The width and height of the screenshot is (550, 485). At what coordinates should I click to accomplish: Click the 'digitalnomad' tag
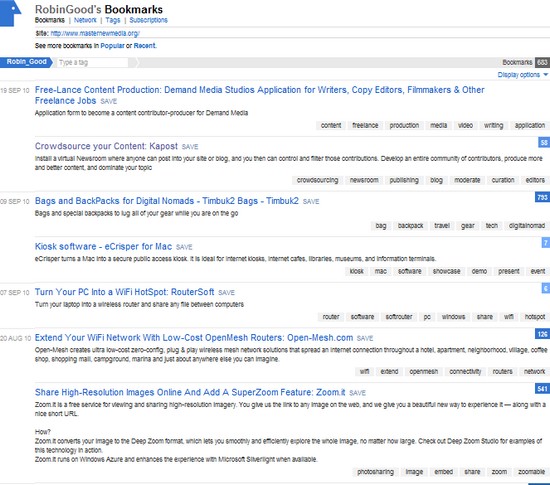coord(527,226)
